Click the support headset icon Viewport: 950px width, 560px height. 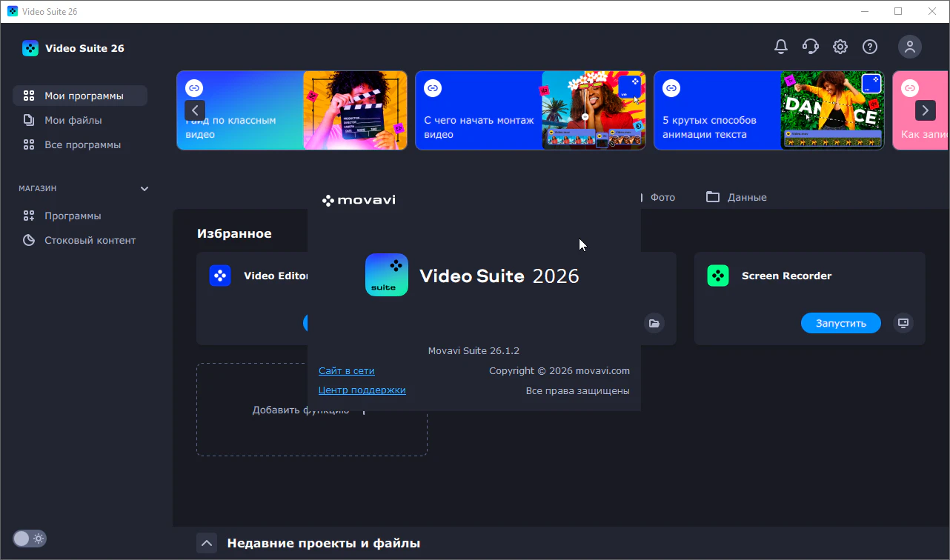click(811, 47)
